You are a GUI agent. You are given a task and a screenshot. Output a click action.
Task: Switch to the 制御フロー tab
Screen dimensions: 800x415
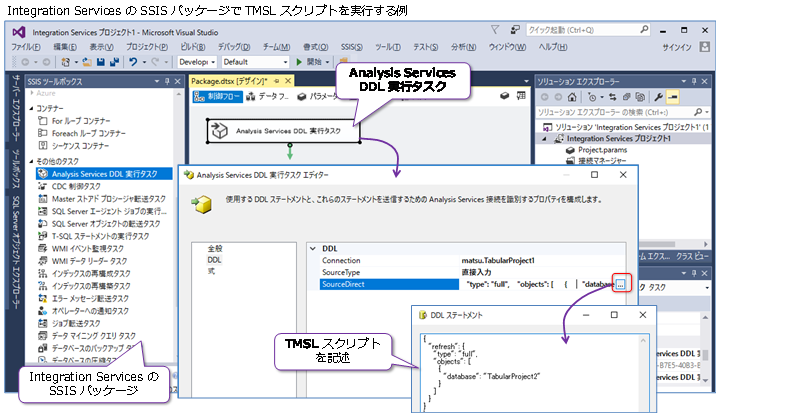[217, 96]
